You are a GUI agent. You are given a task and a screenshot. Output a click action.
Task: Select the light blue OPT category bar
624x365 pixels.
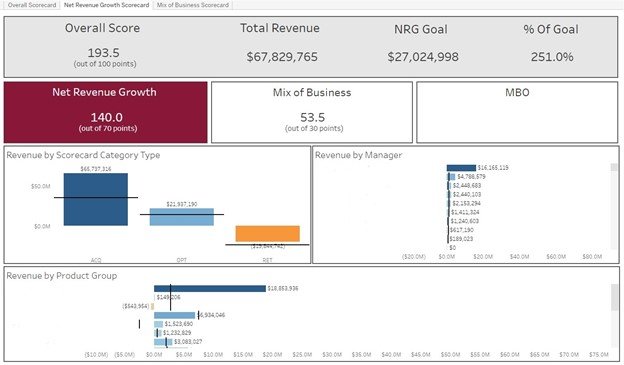181,217
